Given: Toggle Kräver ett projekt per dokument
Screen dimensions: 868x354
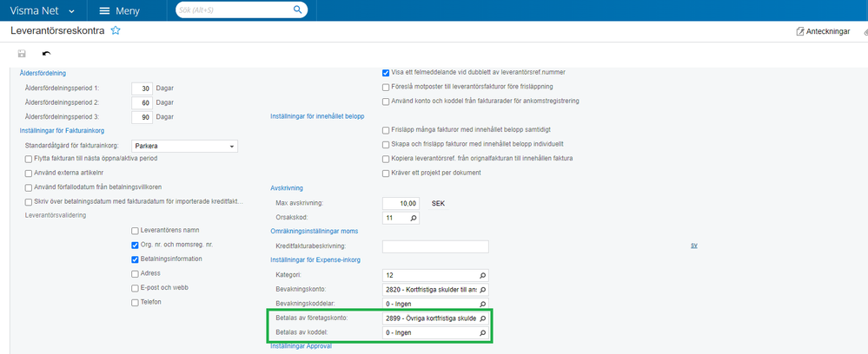Looking at the screenshot, I should tap(386, 173).
